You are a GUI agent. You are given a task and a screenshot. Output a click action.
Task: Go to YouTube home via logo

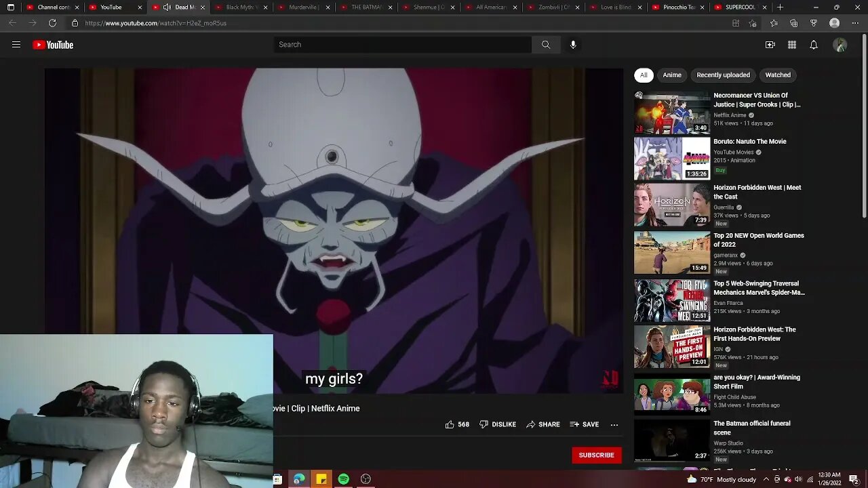pos(53,45)
